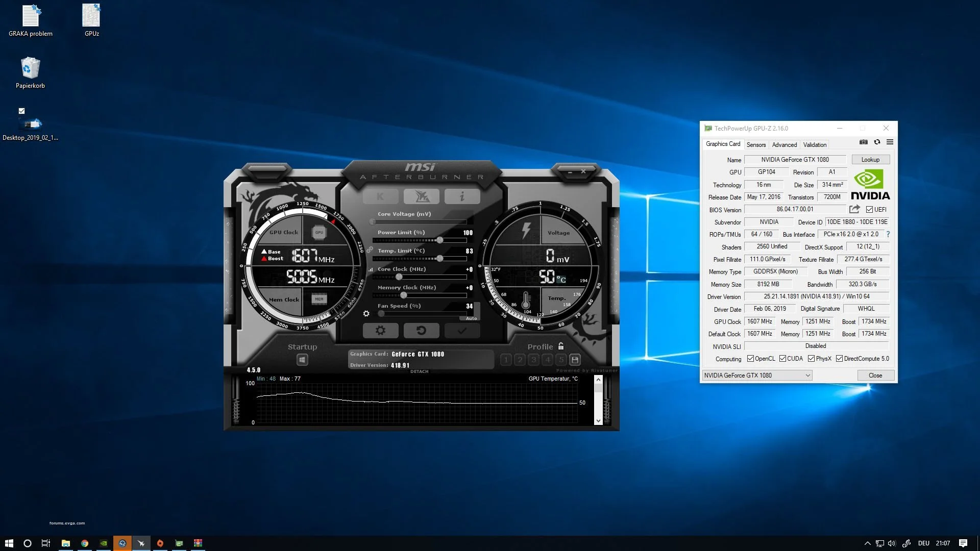
Task: Open the Advanced tab in GPU-Z
Action: coord(785,145)
